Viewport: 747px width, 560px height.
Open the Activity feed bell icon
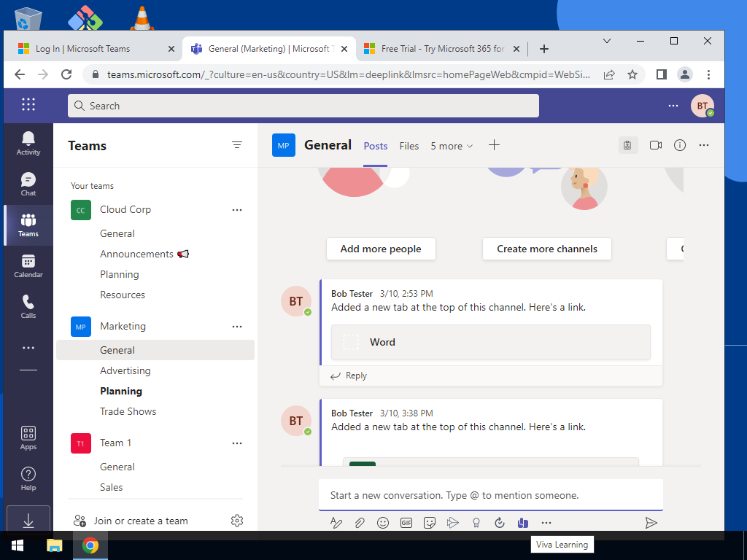point(28,143)
